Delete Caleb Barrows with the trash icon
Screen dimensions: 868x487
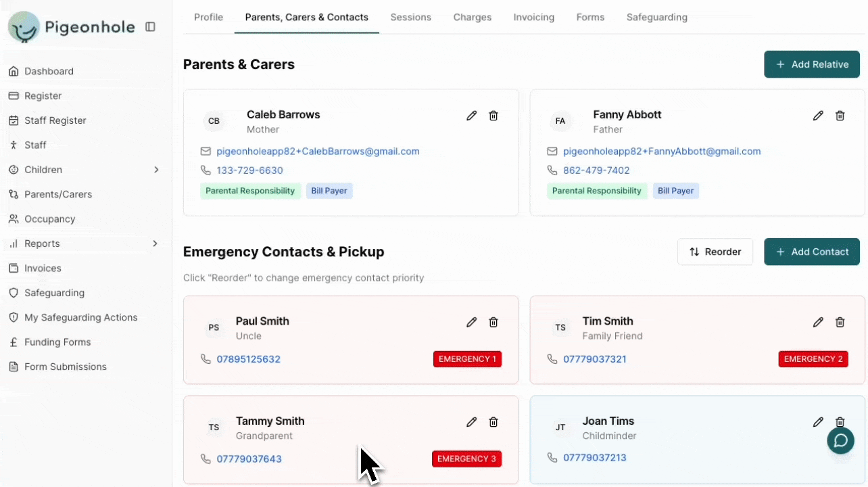pyautogui.click(x=493, y=116)
